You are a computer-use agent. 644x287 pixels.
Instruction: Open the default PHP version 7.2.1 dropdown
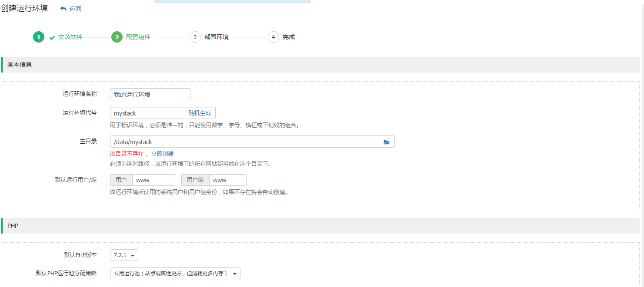tap(124, 255)
